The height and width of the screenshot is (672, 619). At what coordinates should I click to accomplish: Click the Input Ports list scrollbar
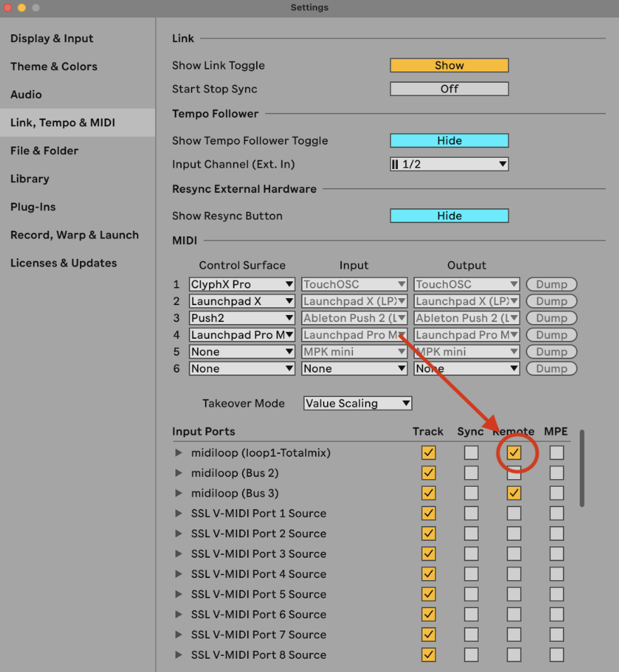(582, 468)
